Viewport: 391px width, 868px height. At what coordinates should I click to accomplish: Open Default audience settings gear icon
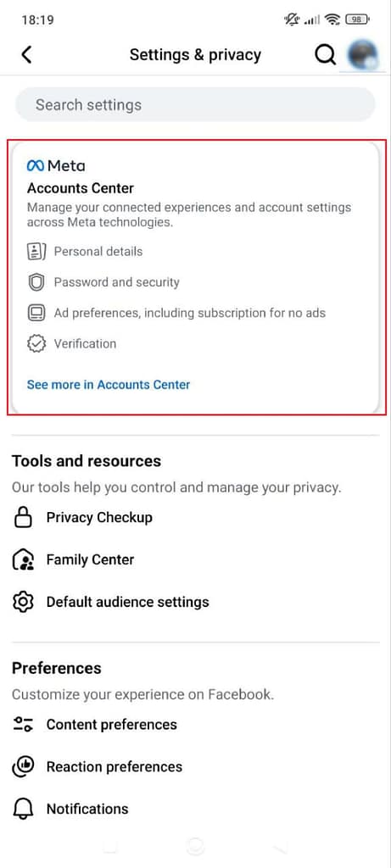pyautogui.click(x=23, y=602)
